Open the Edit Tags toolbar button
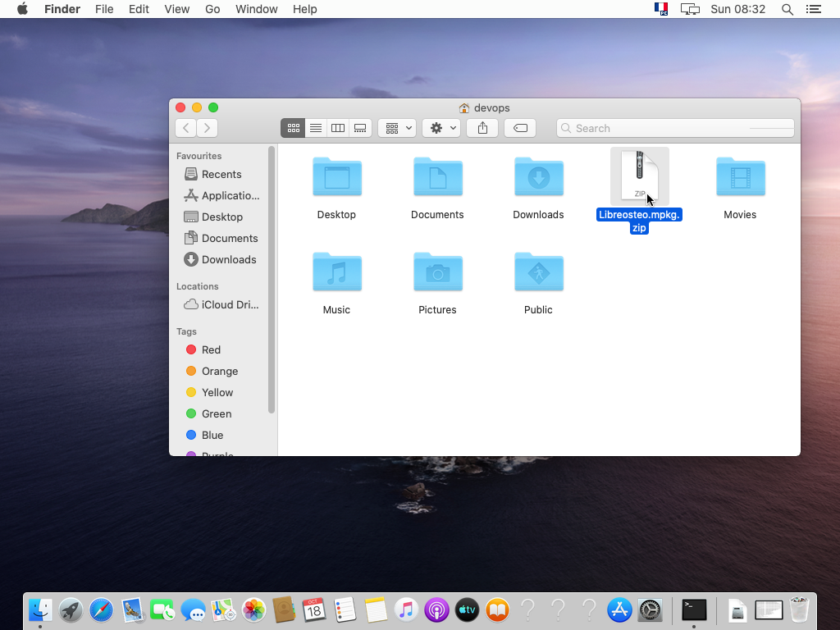The height and width of the screenshot is (630, 840). coord(520,128)
